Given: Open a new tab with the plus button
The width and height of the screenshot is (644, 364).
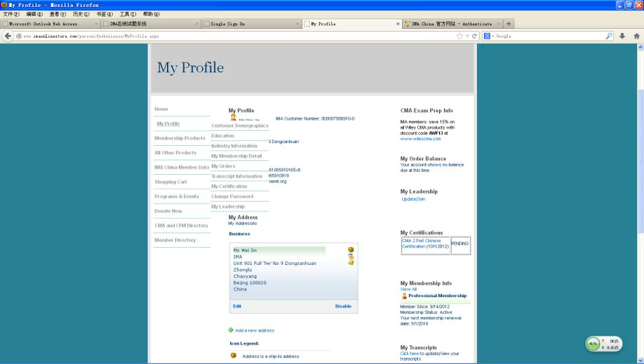Looking at the screenshot, I should (509, 23).
